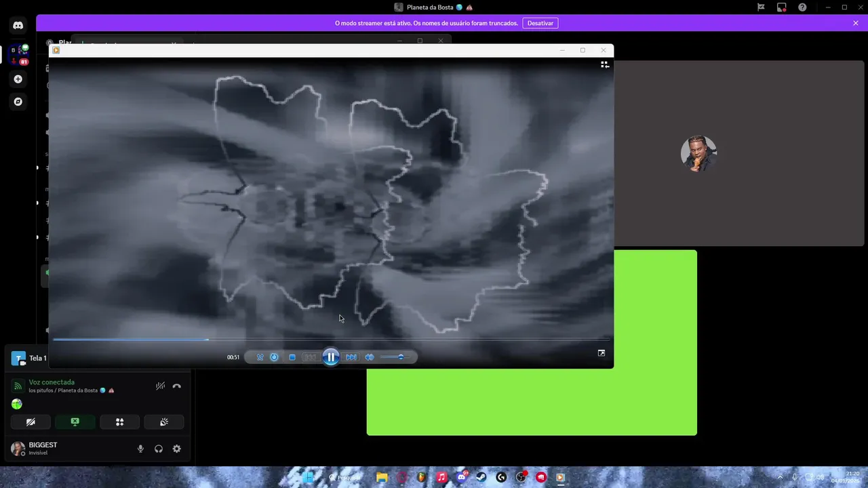
Task: Switch the media player to full screen
Action: point(601,353)
